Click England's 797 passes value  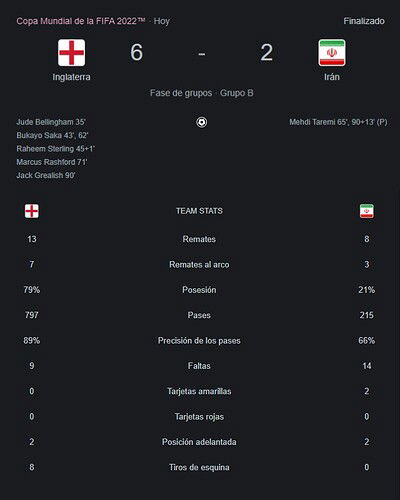(32, 315)
